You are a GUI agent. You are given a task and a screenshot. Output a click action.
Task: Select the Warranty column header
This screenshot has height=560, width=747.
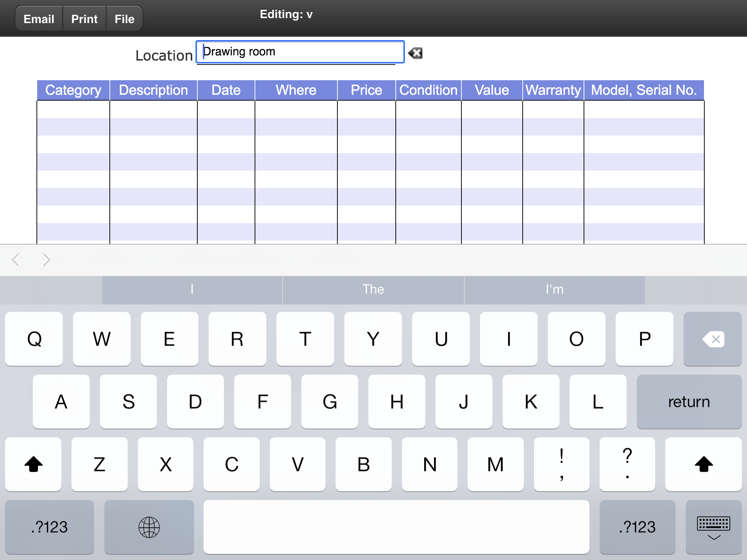point(553,90)
